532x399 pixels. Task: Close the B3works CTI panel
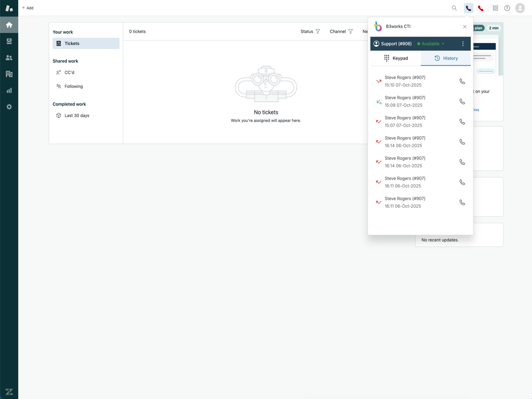point(464,26)
